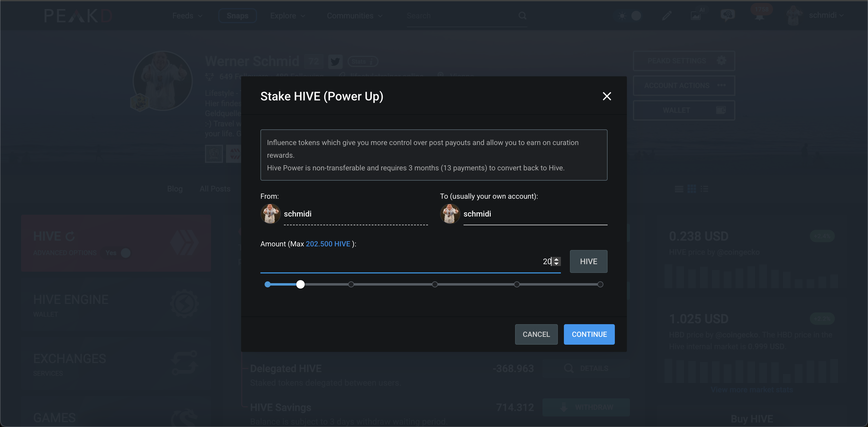The width and height of the screenshot is (868, 427).
Task: Click the 0.238 USD HIVE price
Action: click(x=698, y=236)
